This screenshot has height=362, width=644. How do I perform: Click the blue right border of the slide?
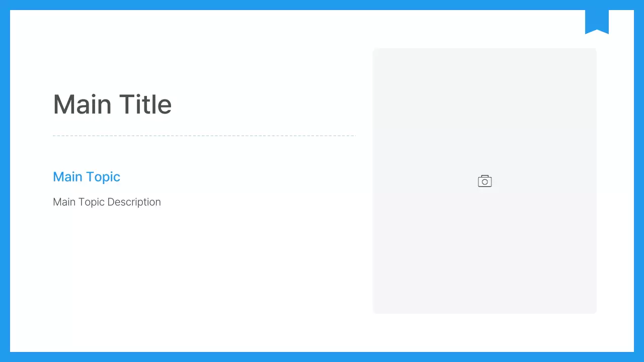point(639,181)
